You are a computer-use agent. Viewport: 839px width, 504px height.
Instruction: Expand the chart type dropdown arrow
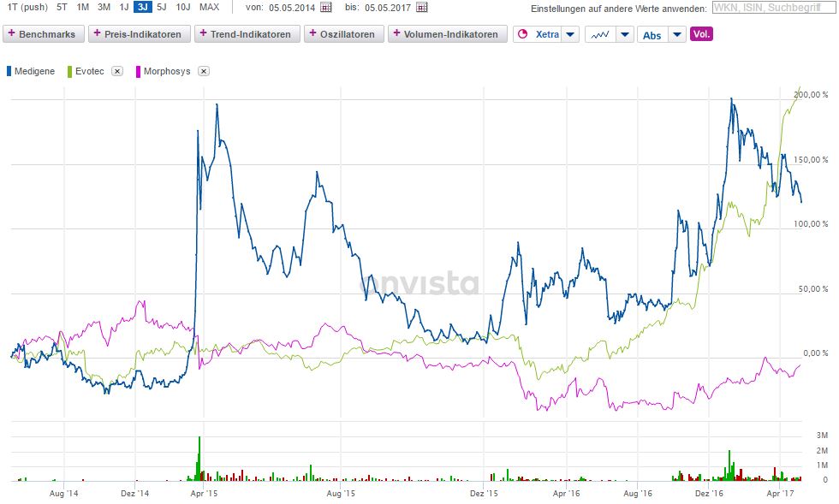pyautogui.click(x=625, y=35)
